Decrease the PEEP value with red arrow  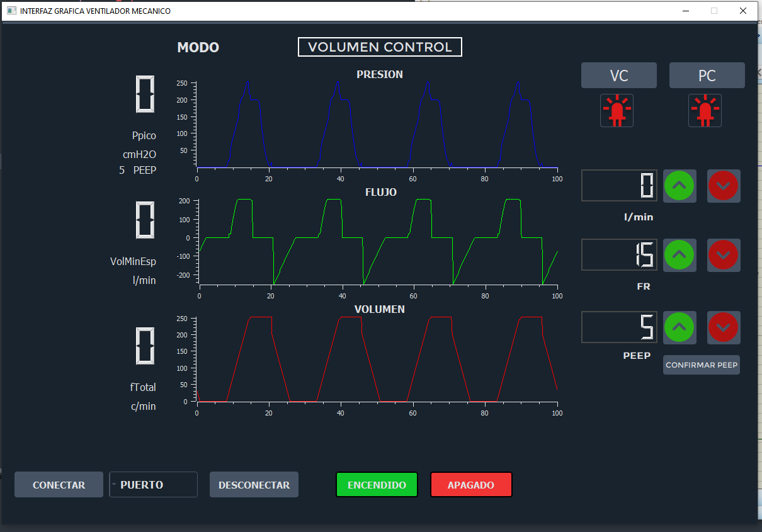coord(724,327)
